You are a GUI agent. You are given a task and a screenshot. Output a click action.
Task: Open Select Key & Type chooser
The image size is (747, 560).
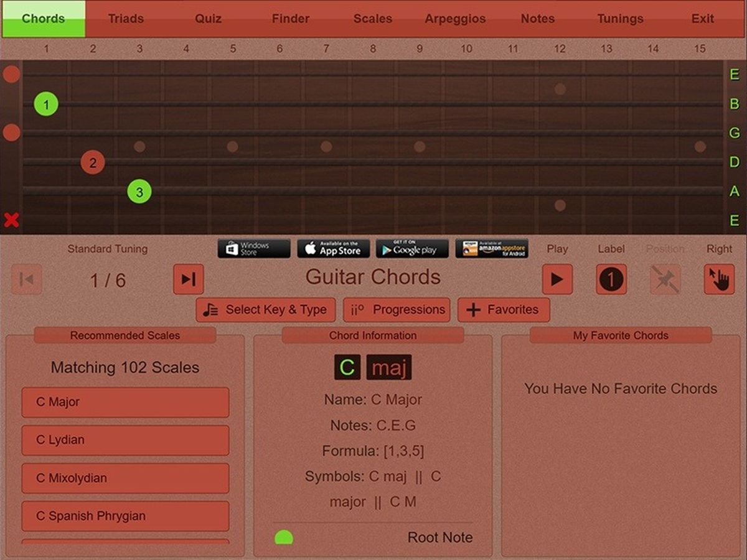click(266, 310)
